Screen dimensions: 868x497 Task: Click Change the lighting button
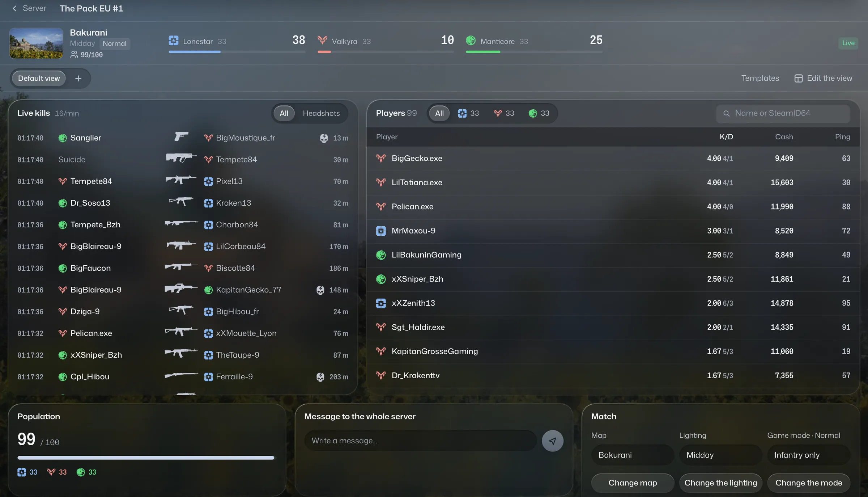[720, 483]
